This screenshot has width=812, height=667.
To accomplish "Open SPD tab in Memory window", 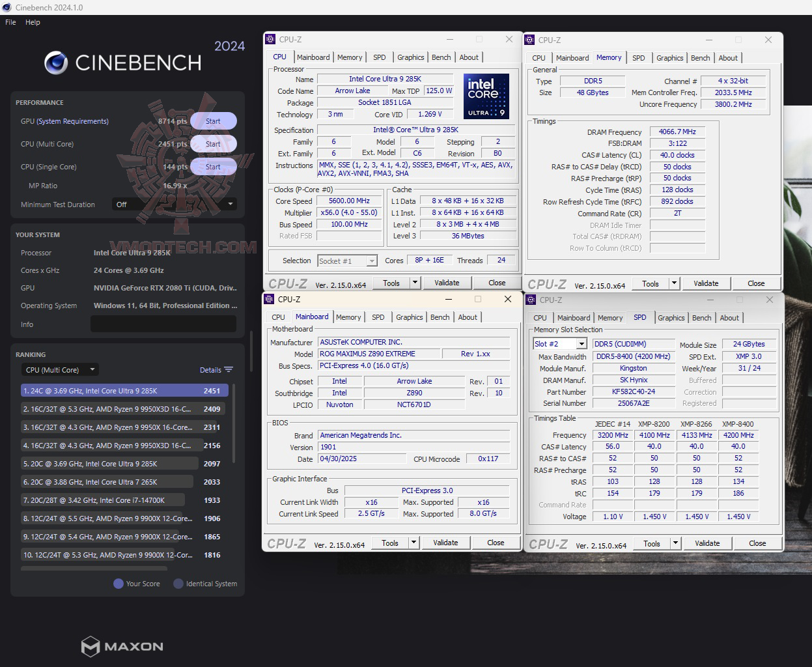I will [639, 58].
